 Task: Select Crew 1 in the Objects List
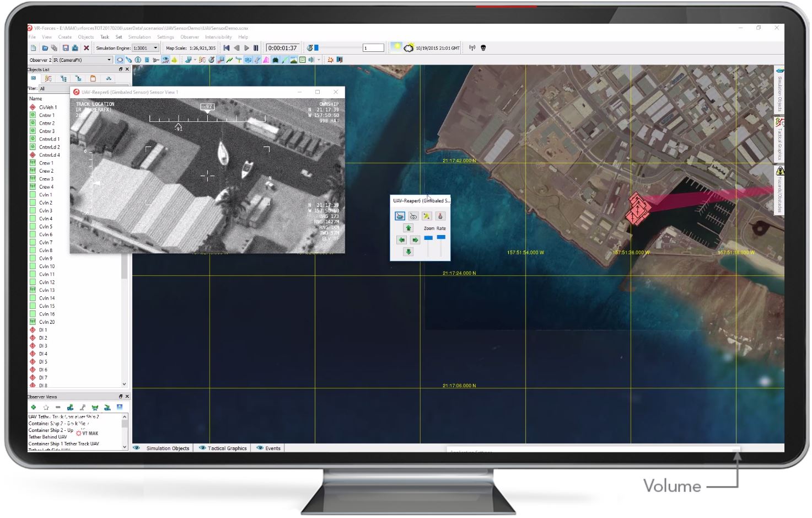coord(46,163)
